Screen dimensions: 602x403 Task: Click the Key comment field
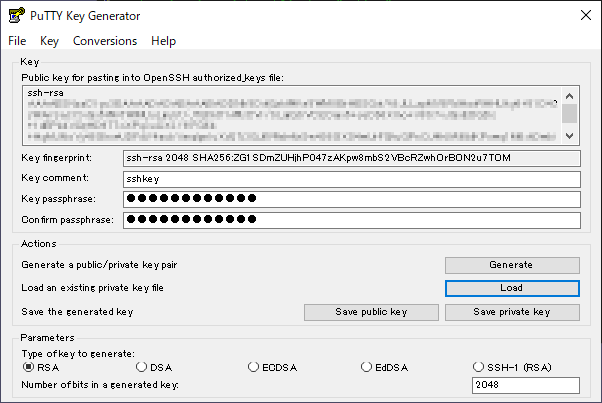pos(352,179)
